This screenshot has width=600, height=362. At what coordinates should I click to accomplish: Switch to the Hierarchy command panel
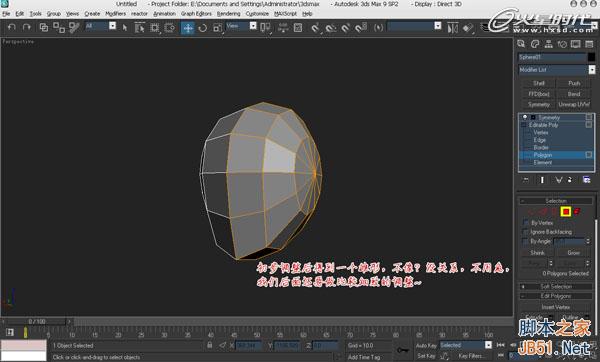coord(549,44)
